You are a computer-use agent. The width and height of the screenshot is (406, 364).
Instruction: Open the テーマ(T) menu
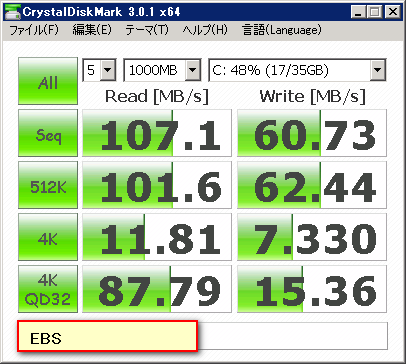[147, 30]
